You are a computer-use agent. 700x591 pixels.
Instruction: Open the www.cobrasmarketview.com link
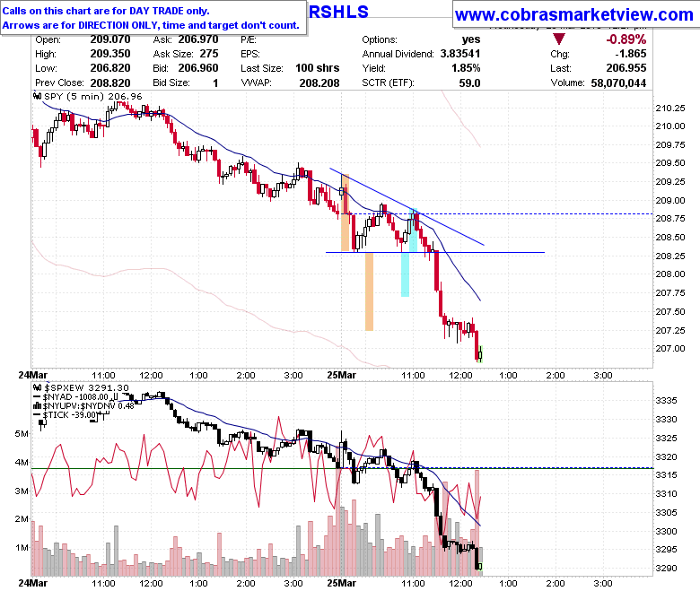(574, 14)
